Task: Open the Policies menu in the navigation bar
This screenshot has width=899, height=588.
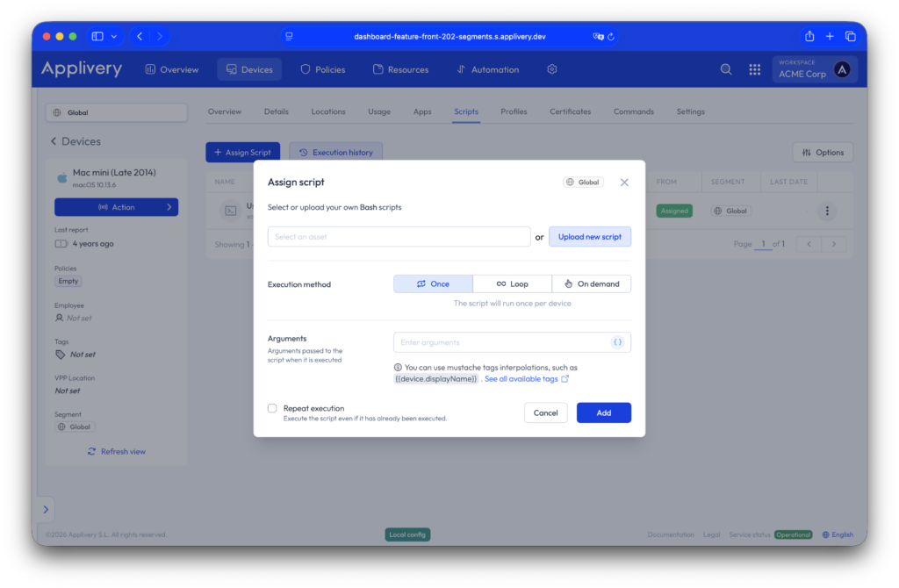Action: pyautogui.click(x=322, y=69)
